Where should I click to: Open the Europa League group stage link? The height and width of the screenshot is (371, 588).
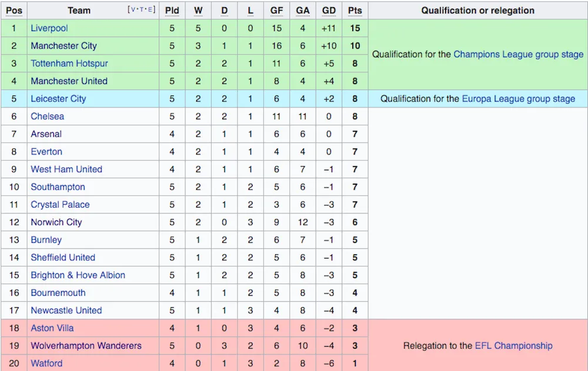[518, 99]
